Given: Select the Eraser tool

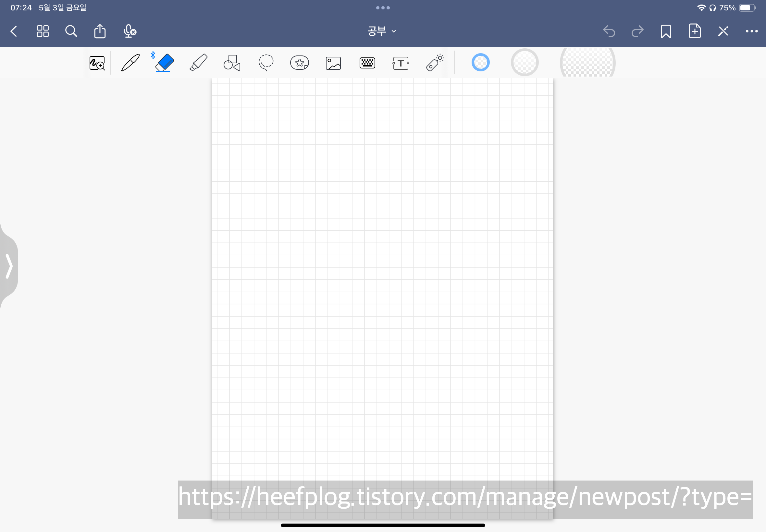Looking at the screenshot, I should point(165,63).
